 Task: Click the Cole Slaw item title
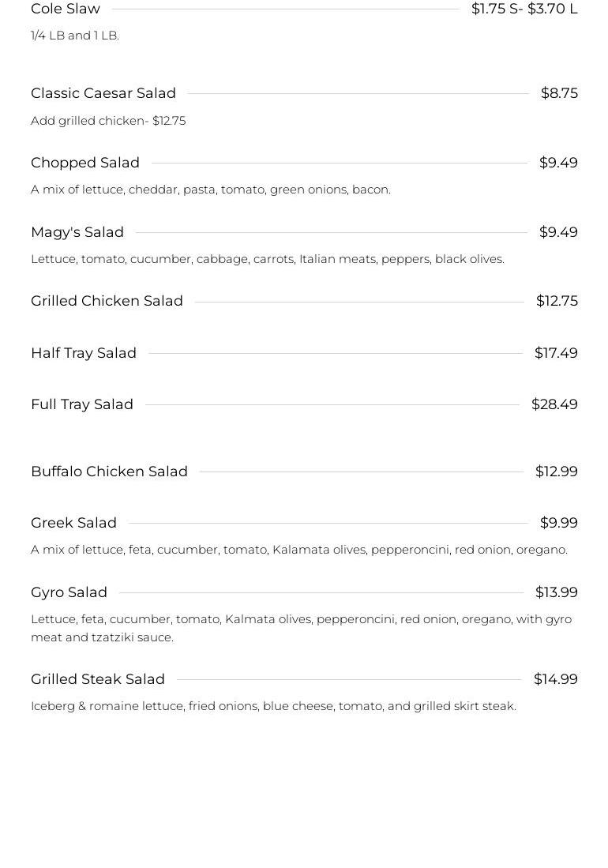pyautogui.click(x=66, y=9)
